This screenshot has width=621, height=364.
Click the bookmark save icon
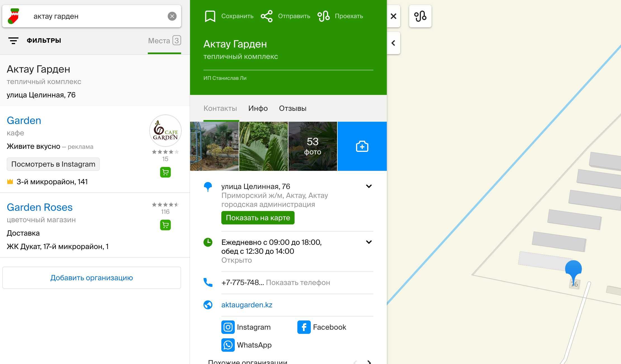(210, 16)
